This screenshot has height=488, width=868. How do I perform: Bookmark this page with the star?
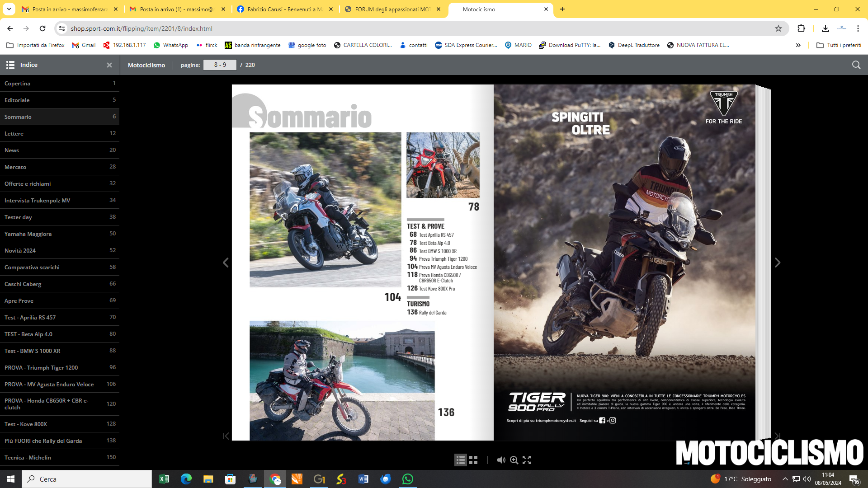point(778,28)
